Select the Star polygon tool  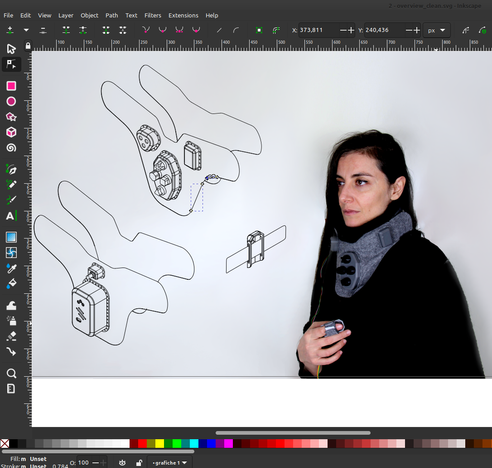coord(11,117)
